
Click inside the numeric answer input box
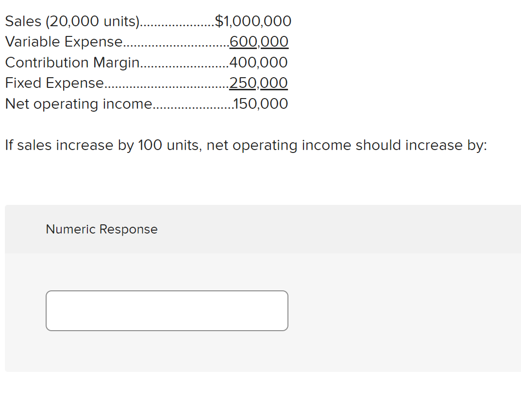coord(167,310)
